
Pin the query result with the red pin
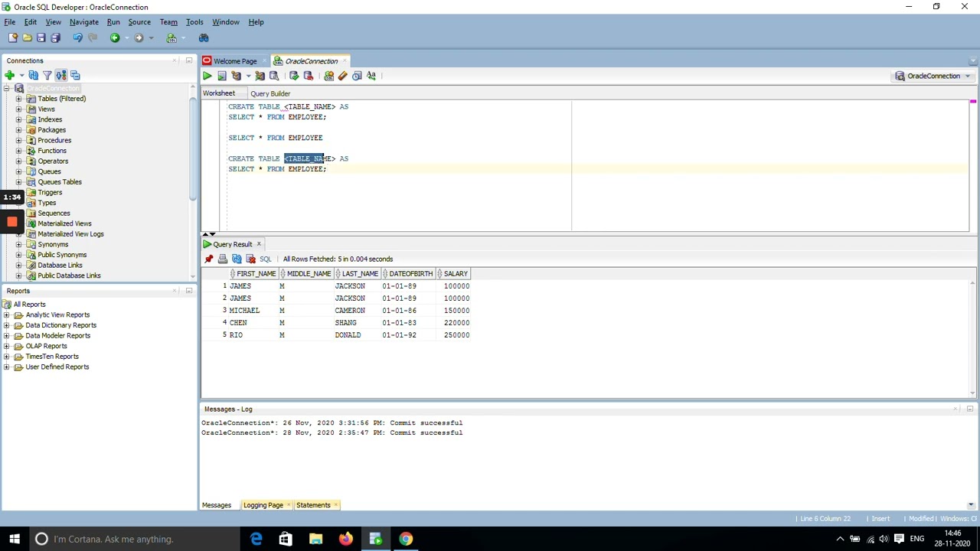click(209, 259)
